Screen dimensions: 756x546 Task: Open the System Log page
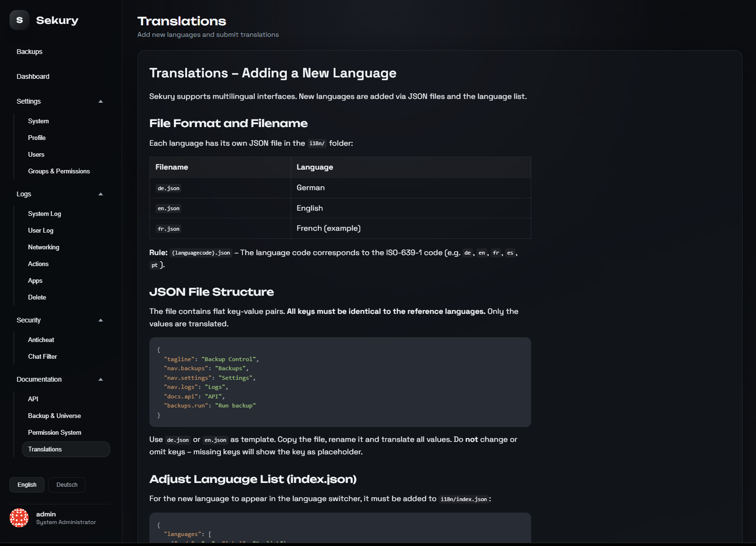tap(44, 214)
